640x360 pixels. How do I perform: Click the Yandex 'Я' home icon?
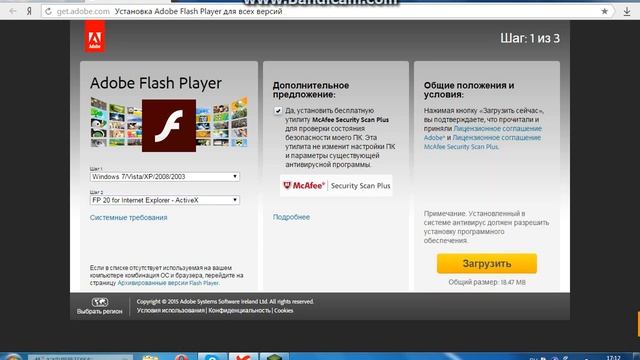pyautogui.click(x=29, y=11)
